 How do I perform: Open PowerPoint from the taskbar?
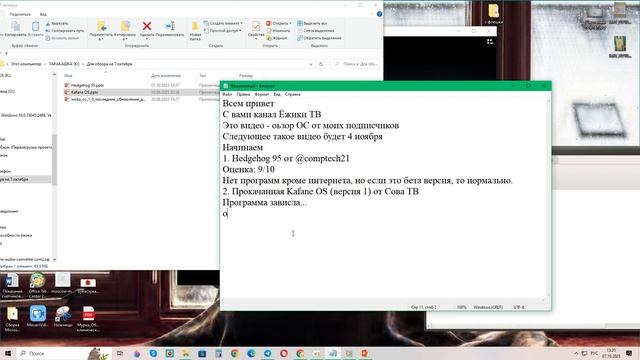pos(364,353)
